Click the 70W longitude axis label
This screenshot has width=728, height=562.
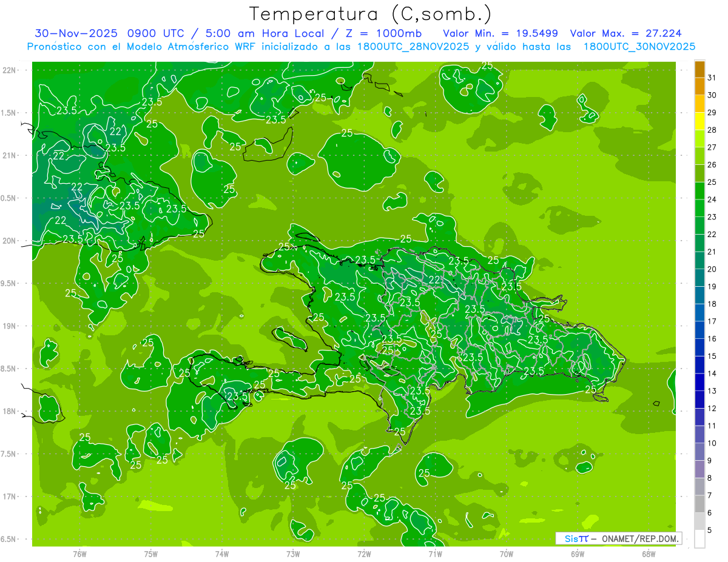(x=507, y=554)
